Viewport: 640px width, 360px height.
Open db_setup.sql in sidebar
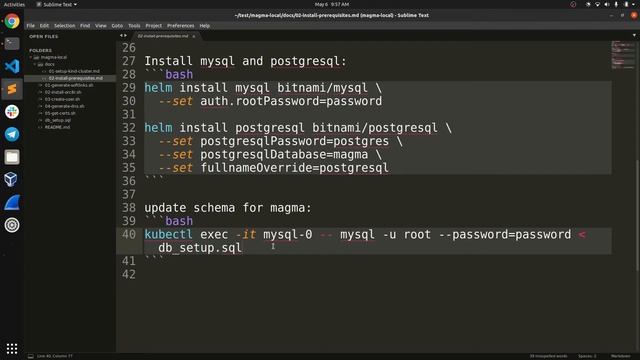[58, 120]
